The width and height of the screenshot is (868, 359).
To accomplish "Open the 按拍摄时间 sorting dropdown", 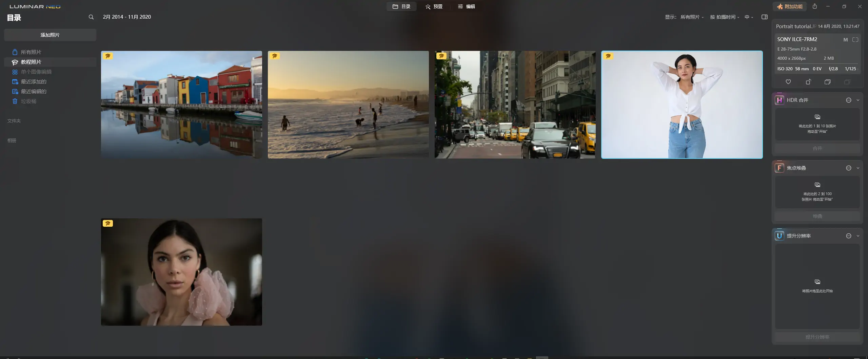I will click(x=724, y=17).
